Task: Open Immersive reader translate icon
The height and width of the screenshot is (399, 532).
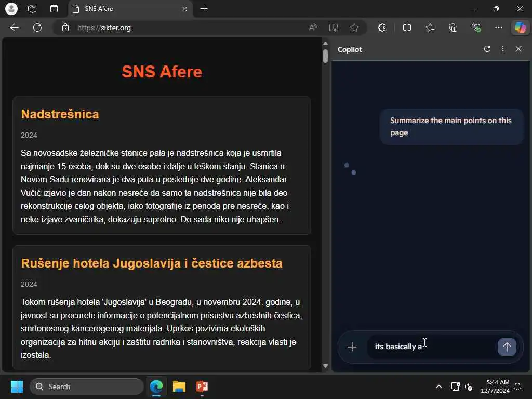Action: 334,28
